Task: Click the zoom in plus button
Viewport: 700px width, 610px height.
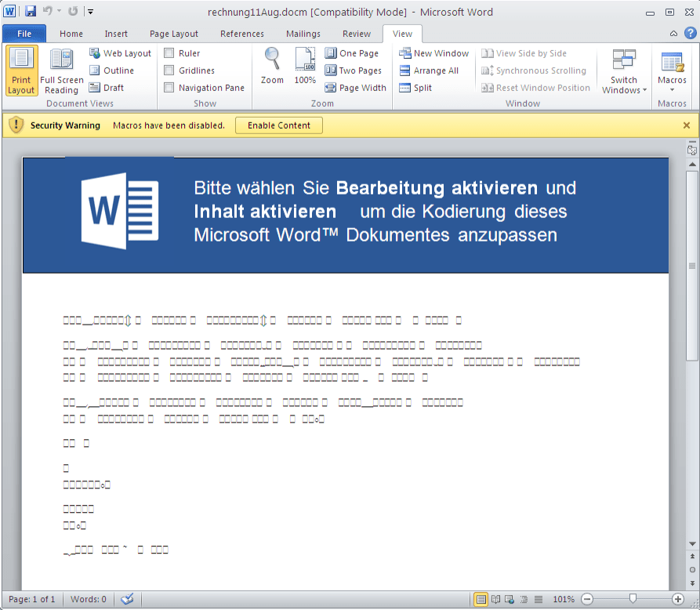Action: (678, 599)
